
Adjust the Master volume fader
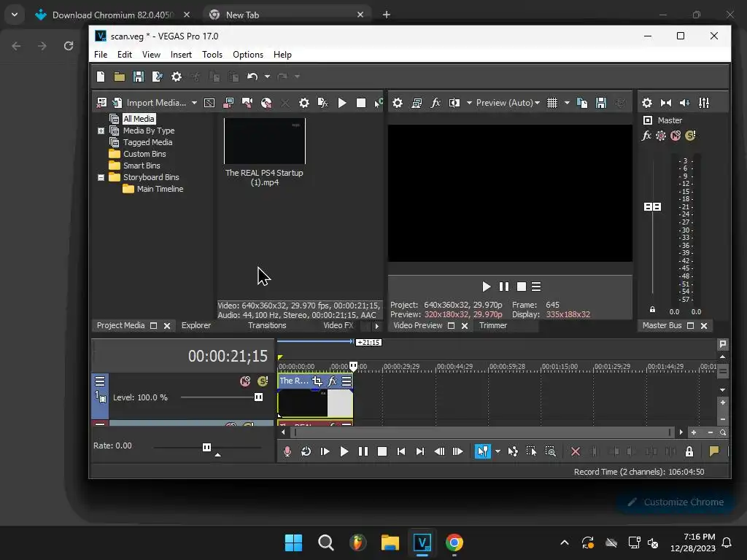(x=653, y=206)
